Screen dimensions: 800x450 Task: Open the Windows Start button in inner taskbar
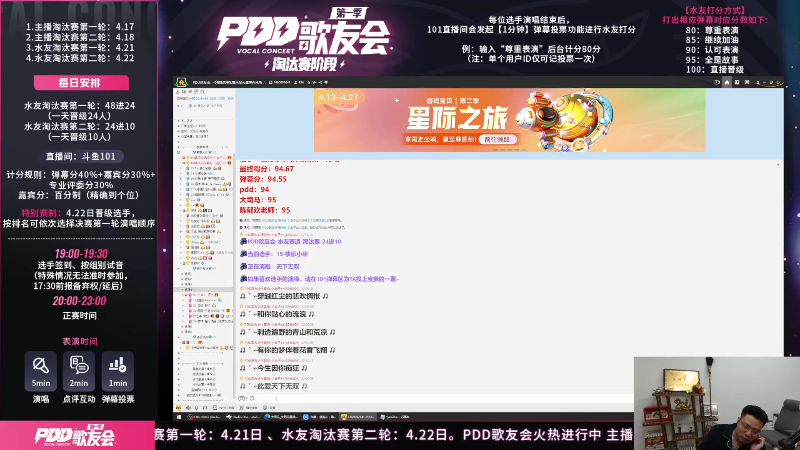pyautogui.click(x=179, y=417)
